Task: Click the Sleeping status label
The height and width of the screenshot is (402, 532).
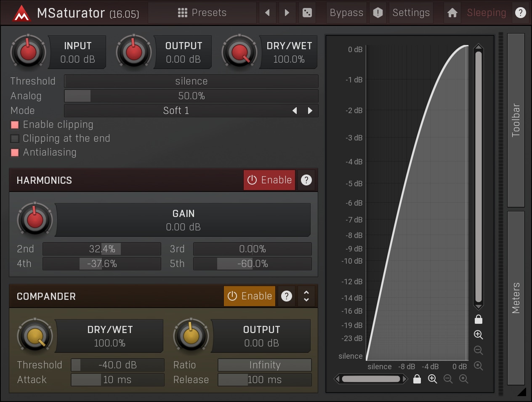Action: click(x=487, y=13)
